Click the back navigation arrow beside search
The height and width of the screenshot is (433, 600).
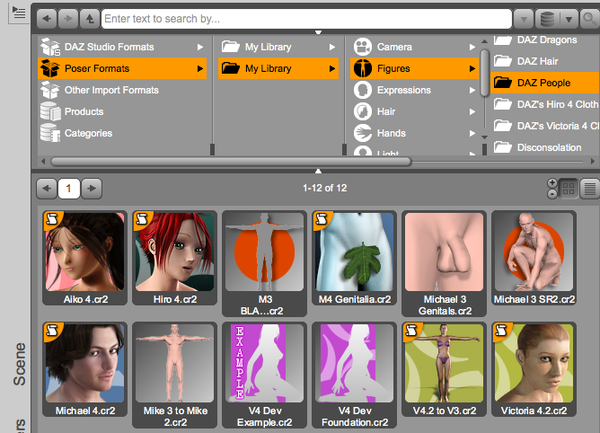tap(47, 18)
